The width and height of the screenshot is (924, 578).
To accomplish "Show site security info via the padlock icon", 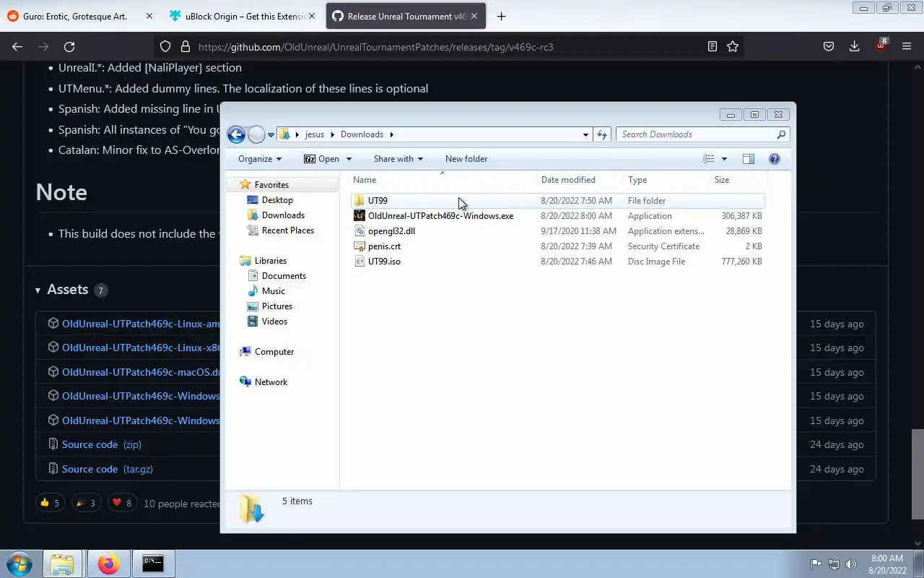I will point(185,47).
